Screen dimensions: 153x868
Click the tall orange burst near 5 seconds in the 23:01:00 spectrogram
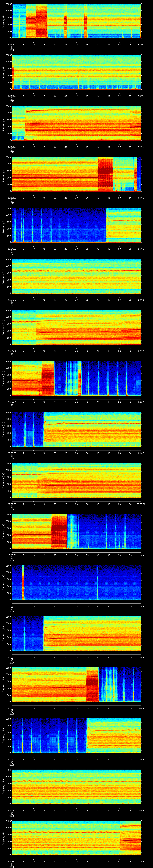[x=23, y=582]
